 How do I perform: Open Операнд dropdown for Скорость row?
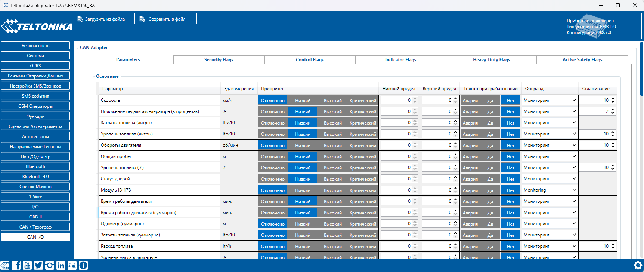coord(549,100)
